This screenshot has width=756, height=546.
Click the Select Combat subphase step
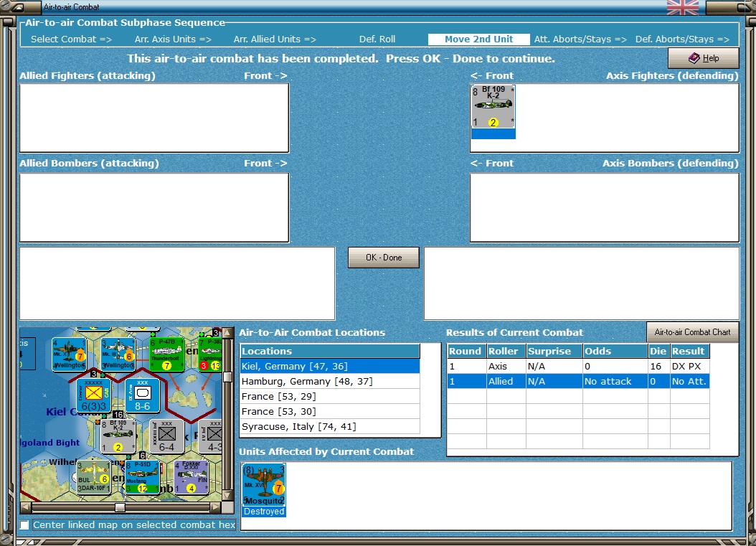pos(71,39)
